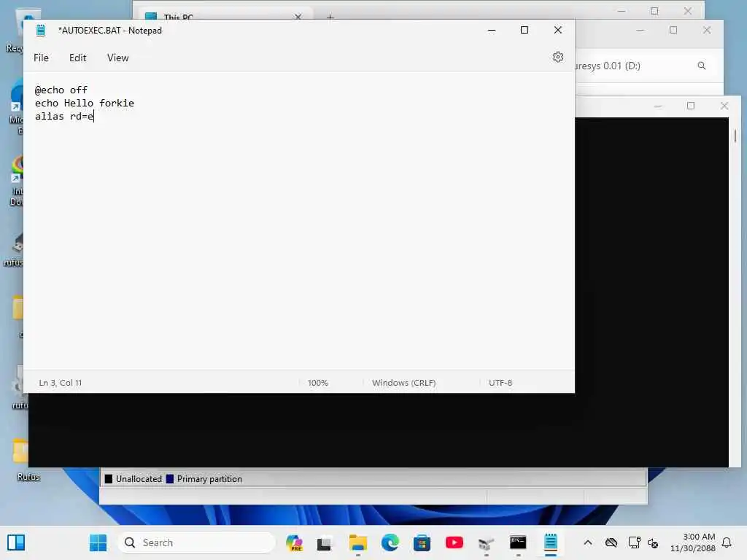747x560 pixels.
Task: Open the Widgets panel from the taskbar
Action: pyautogui.click(x=16, y=542)
